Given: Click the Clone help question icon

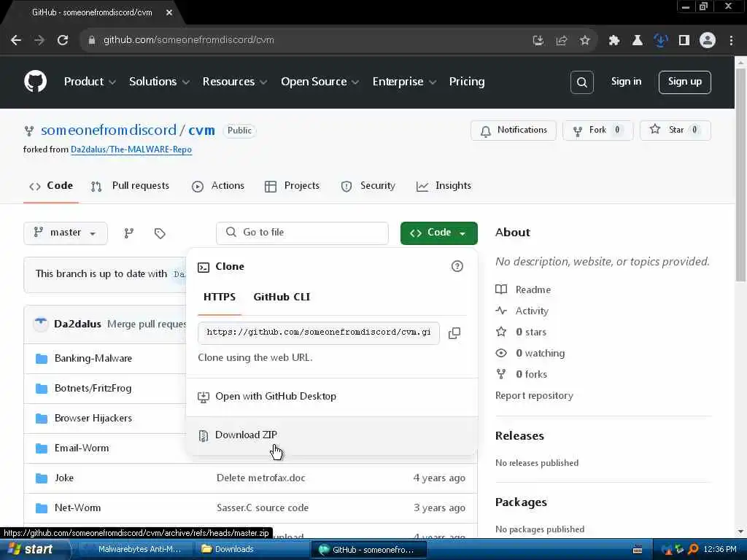Looking at the screenshot, I should click(x=457, y=266).
